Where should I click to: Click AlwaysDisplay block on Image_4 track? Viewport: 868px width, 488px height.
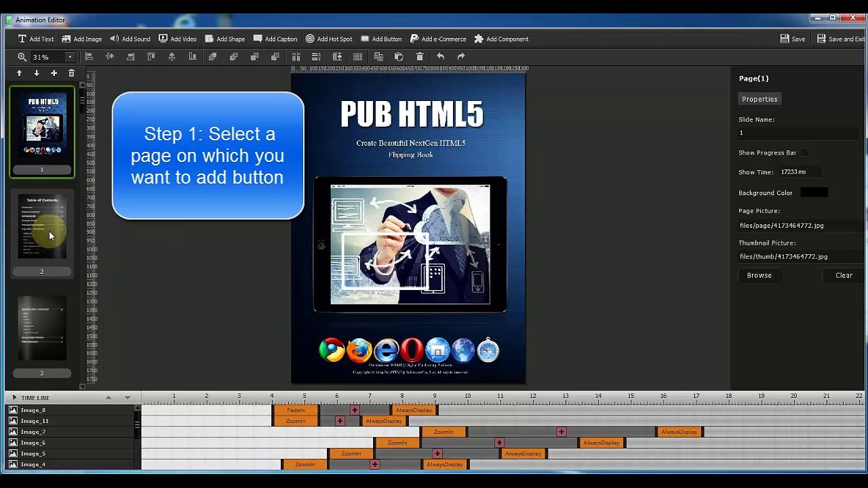(x=445, y=464)
